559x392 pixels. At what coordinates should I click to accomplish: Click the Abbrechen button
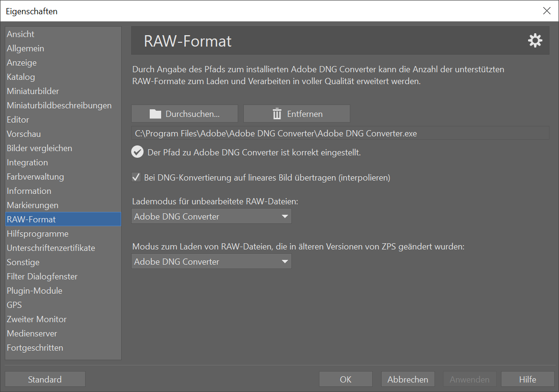(407, 379)
